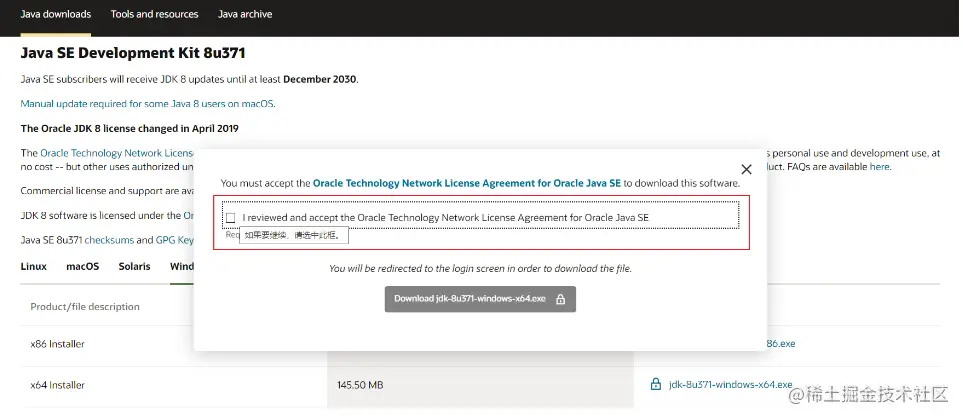Click the Product/file description column header
Image resolution: width=963 pixels, height=419 pixels.
(85, 307)
